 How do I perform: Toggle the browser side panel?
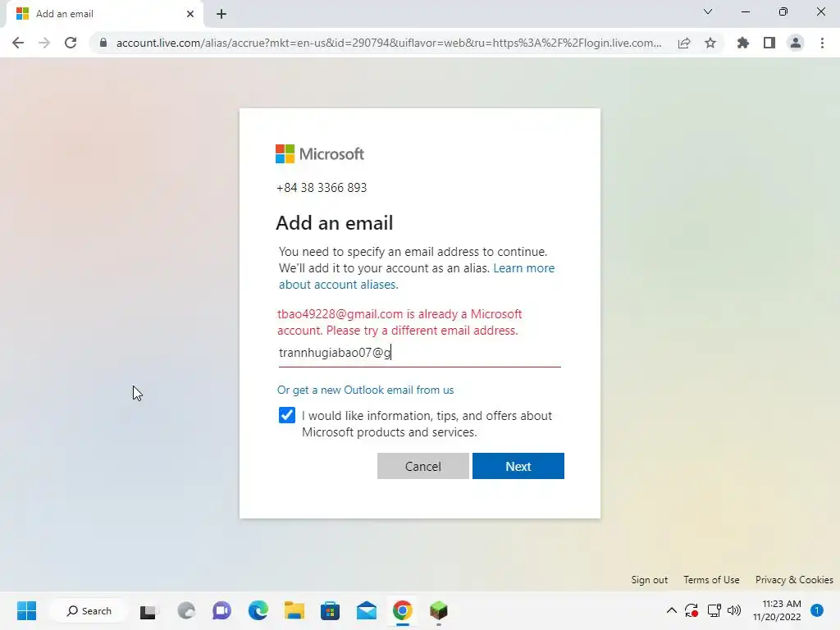click(x=769, y=43)
